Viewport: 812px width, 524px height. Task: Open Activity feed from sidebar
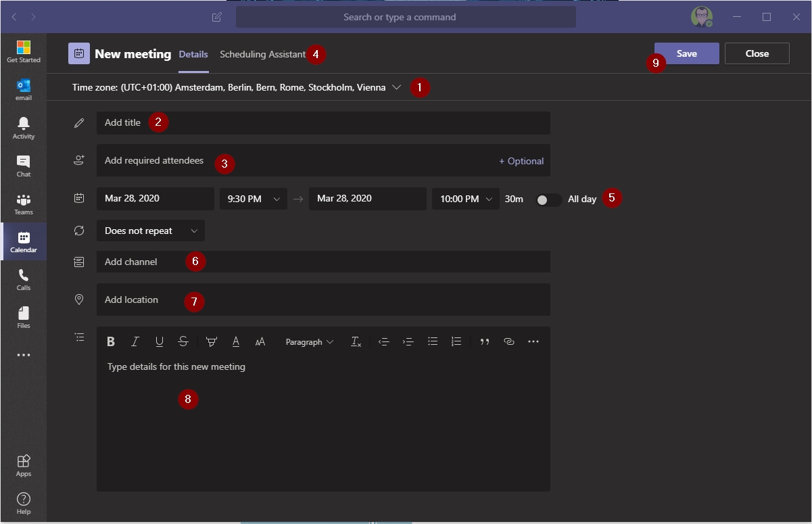click(x=24, y=127)
